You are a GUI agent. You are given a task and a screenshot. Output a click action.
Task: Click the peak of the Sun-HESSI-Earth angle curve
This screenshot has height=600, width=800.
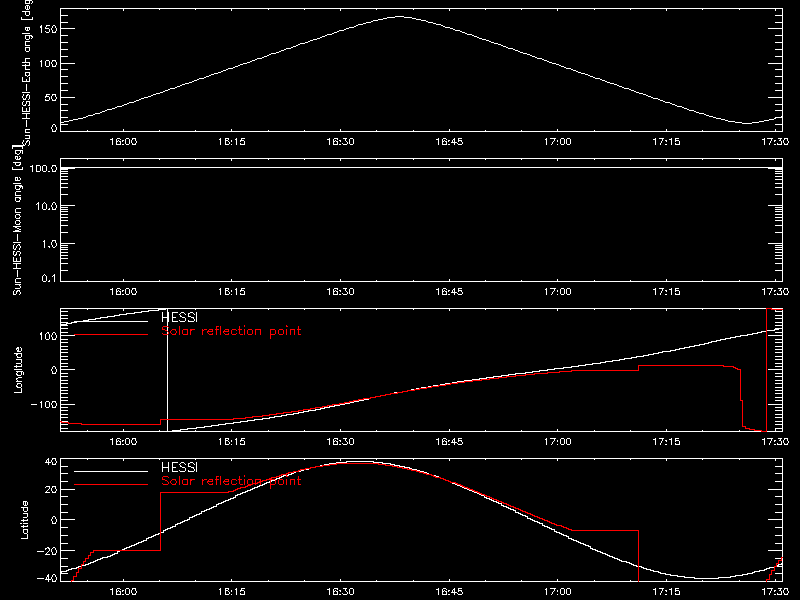pyautogui.click(x=398, y=17)
